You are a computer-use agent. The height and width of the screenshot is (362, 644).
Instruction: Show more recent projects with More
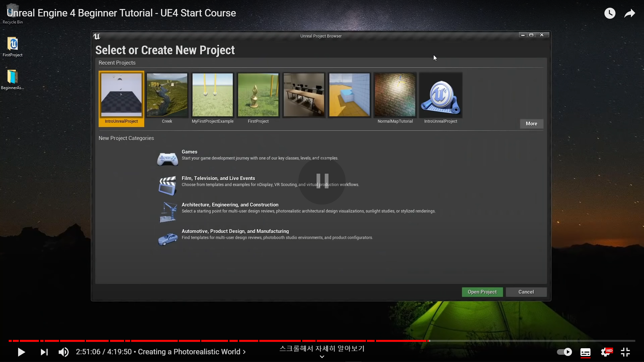[x=531, y=124]
